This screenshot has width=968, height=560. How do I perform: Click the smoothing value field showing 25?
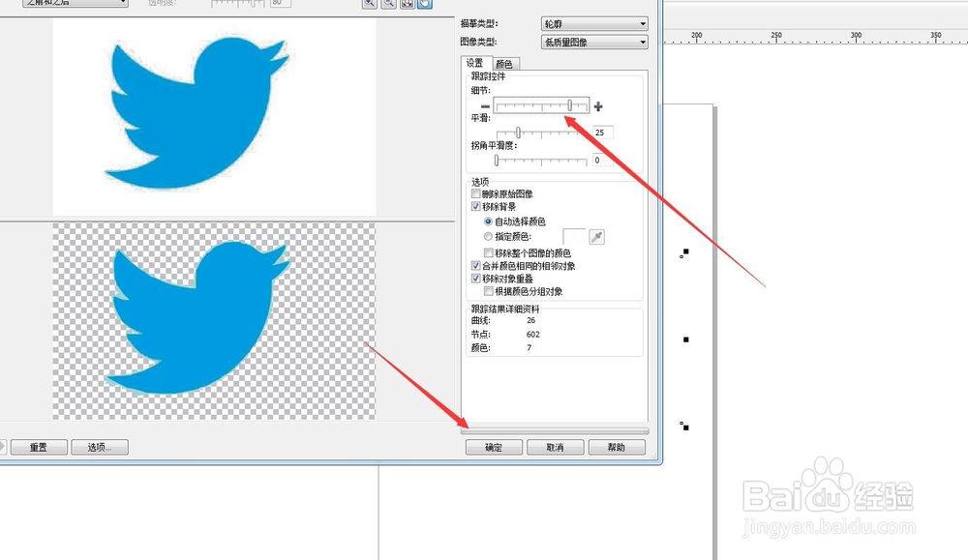[603, 133]
